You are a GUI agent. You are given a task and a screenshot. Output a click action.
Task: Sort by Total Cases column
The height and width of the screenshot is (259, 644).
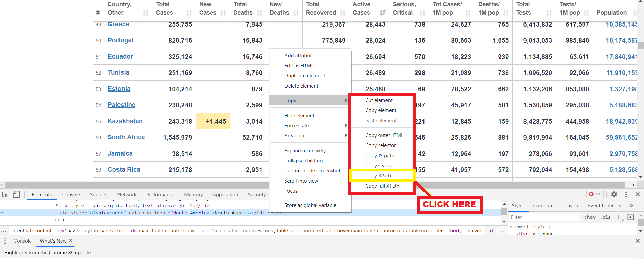[x=189, y=13]
